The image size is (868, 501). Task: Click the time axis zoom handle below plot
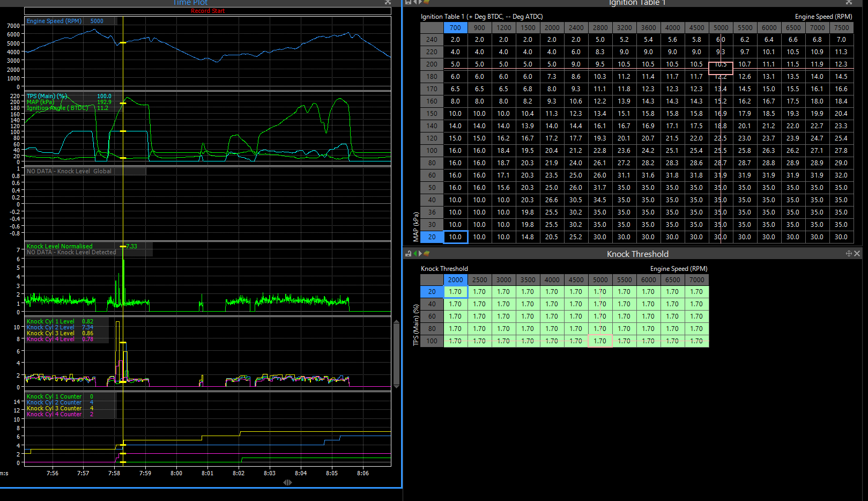click(x=287, y=482)
